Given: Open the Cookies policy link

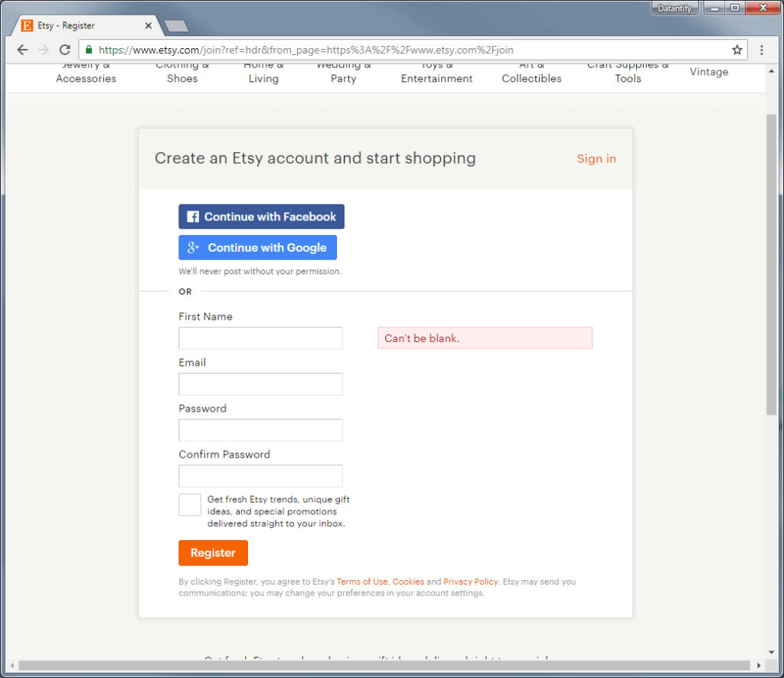Looking at the screenshot, I should coord(408,582).
